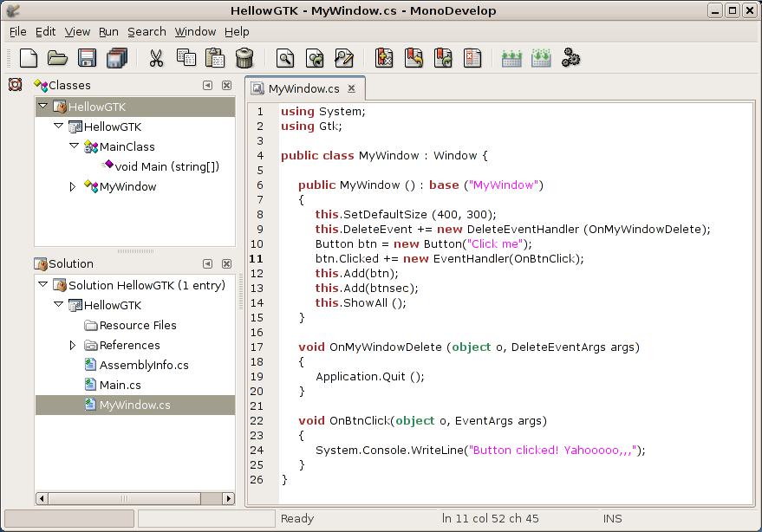This screenshot has width=762, height=532.
Task: Paste from clipboard toolbar icon
Action: (x=215, y=58)
